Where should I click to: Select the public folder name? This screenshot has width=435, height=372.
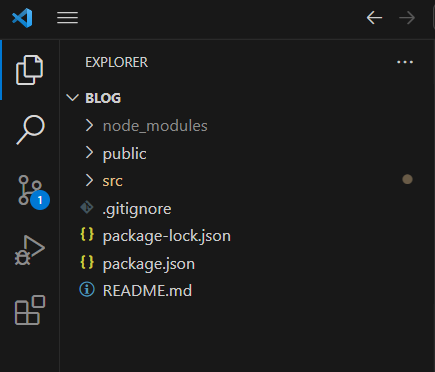click(124, 154)
